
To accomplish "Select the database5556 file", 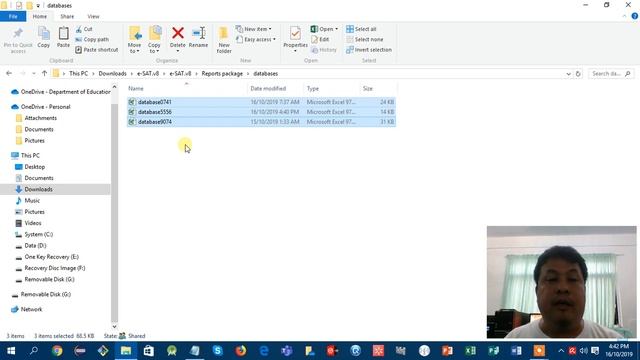I will [261, 112].
